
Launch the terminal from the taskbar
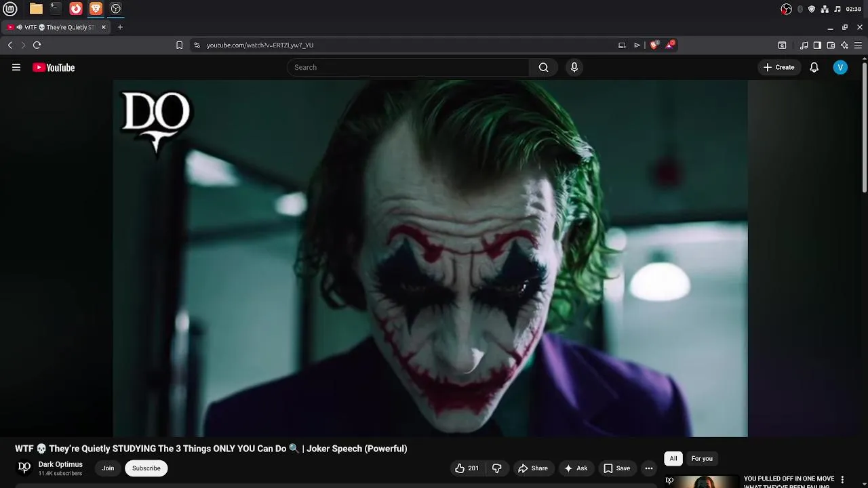(x=56, y=9)
